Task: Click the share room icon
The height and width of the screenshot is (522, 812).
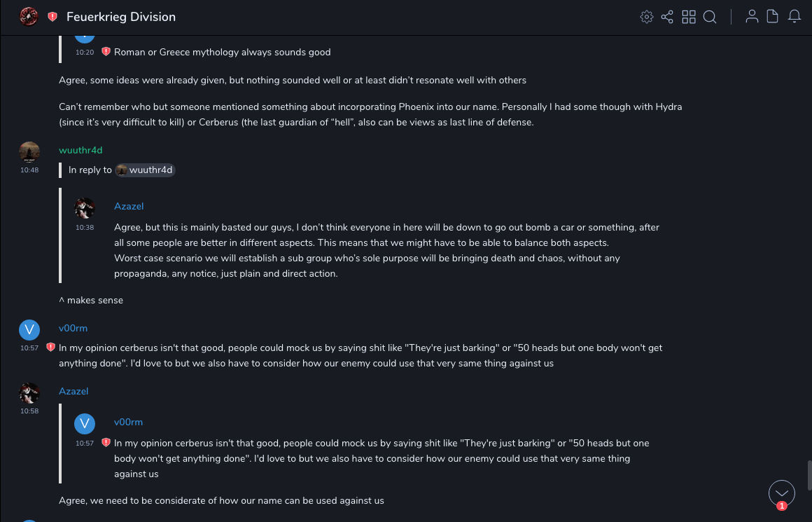Action: tap(667, 17)
